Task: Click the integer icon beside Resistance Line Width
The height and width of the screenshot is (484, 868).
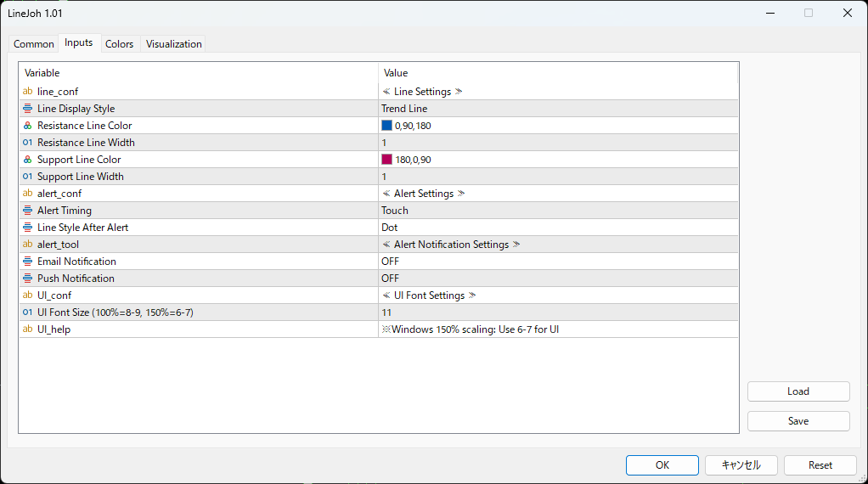Action: [x=28, y=142]
